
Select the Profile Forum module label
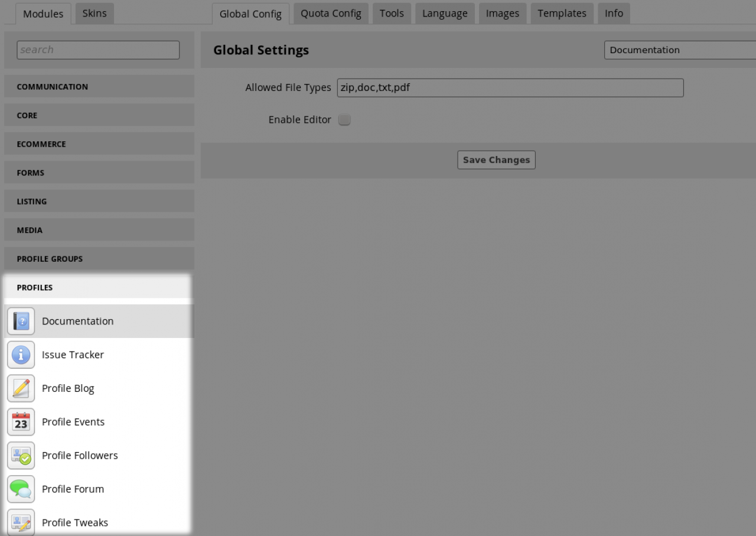pyautogui.click(x=73, y=489)
